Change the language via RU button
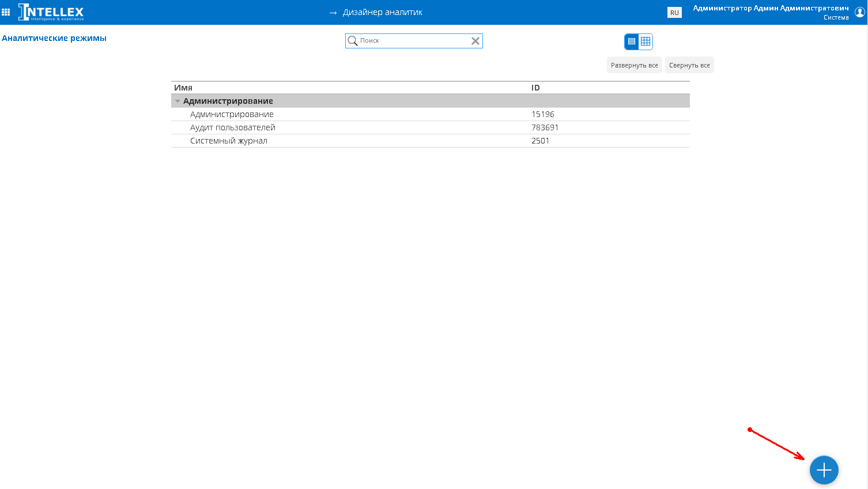This screenshot has width=868, height=489. (x=674, y=13)
